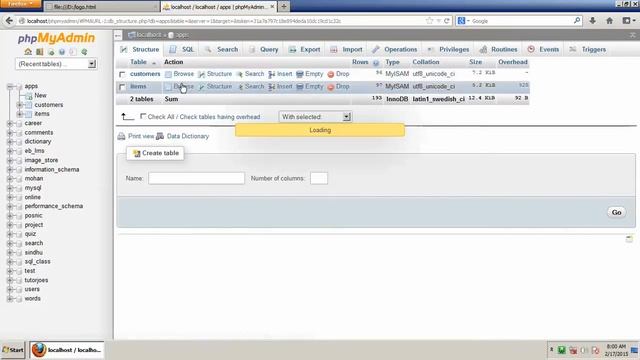
Task: Expand the words database node
Action: [10, 299]
